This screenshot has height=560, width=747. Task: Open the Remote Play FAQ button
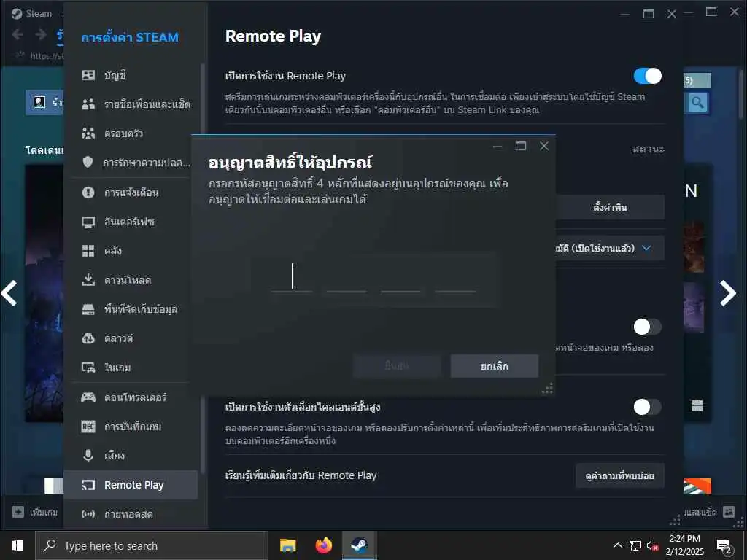coord(620,475)
